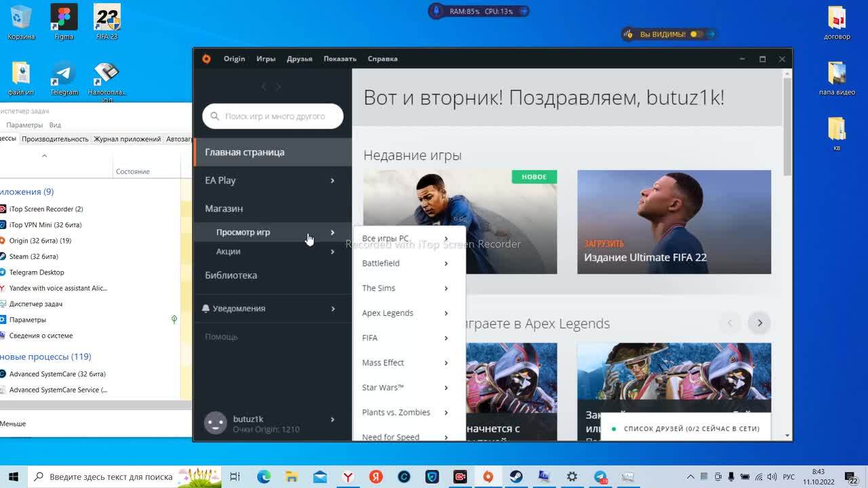This screenshot has height=488, width=868.
Task: Click the search magnifier icon in Origin
Action: (x=215, y=117)
